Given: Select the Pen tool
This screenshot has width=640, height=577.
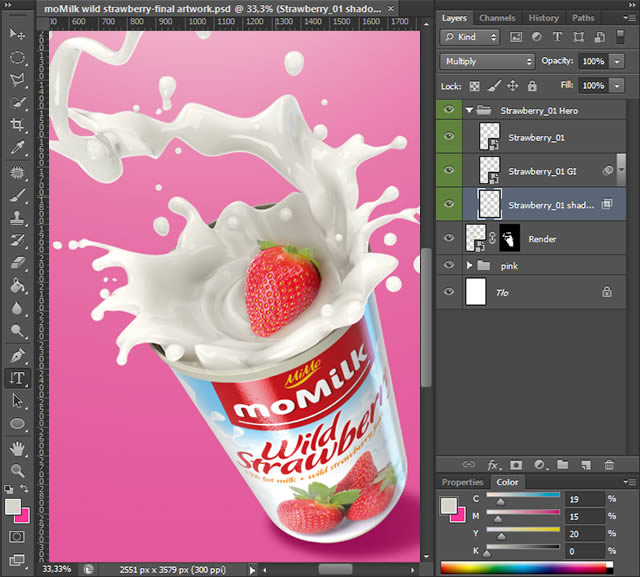Looking at the screenshot, I should [17, 355].
